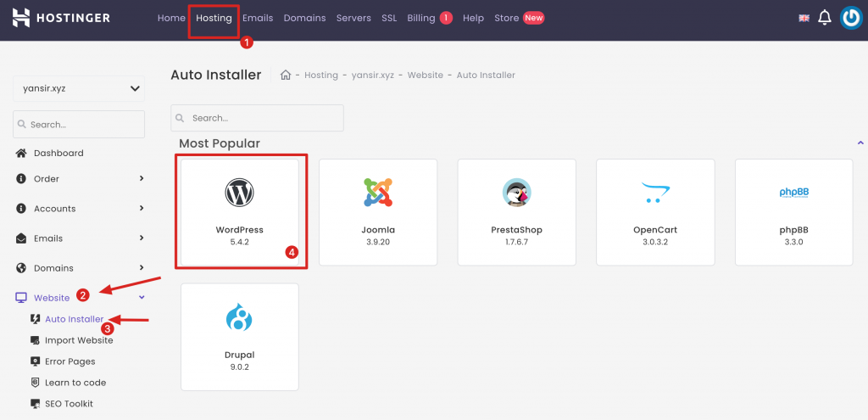The height and width of the screenshot is (420, 868).
Task: Go to the Billing menu
Action: tap(421, 18)
